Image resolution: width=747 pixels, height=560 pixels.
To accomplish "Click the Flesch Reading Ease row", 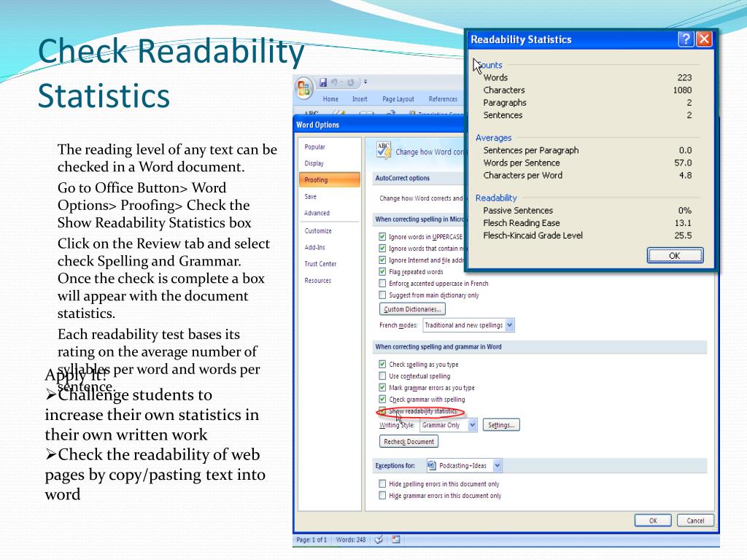I will click(587, 223).
